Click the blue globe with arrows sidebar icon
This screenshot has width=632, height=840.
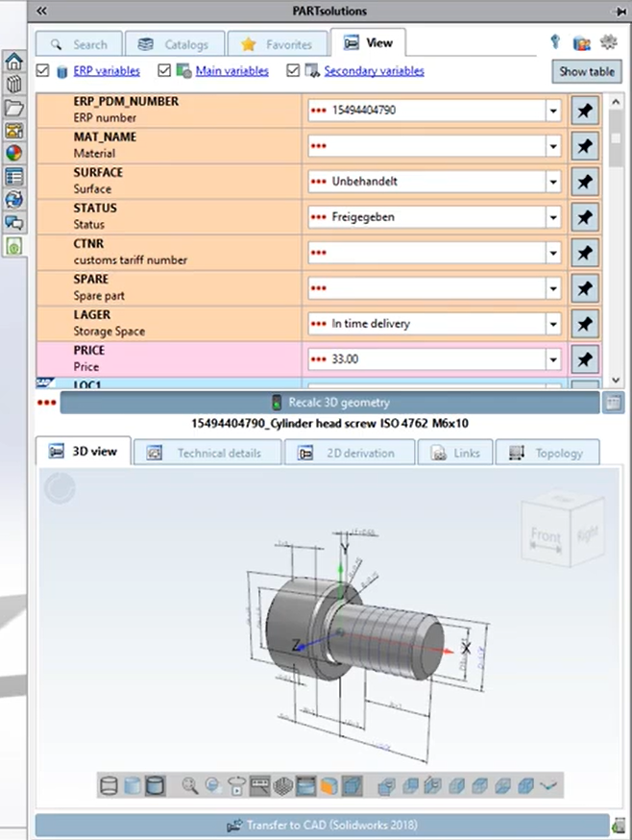point(13,199)
